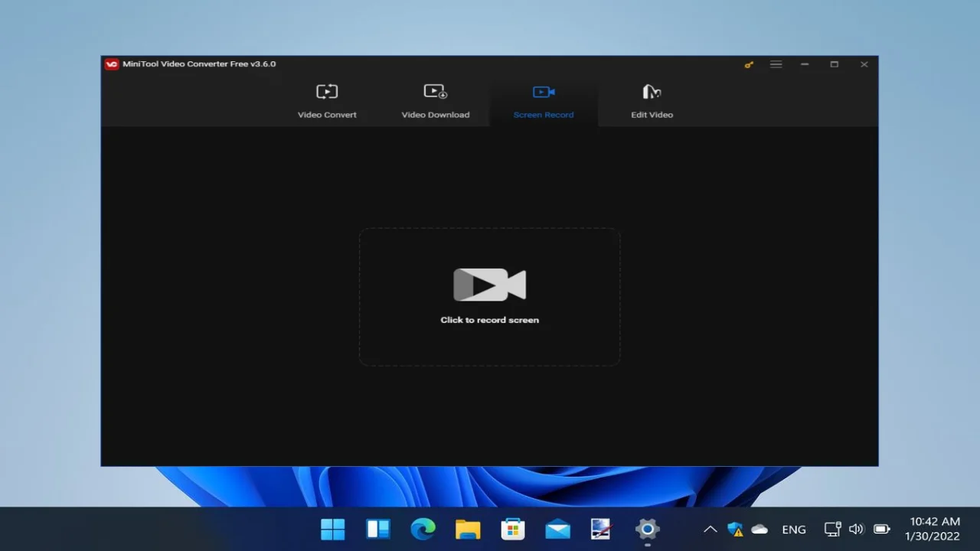The image size is (980, 551).
Task: Switch to the Video Download tab
Action: coord(436,101)
